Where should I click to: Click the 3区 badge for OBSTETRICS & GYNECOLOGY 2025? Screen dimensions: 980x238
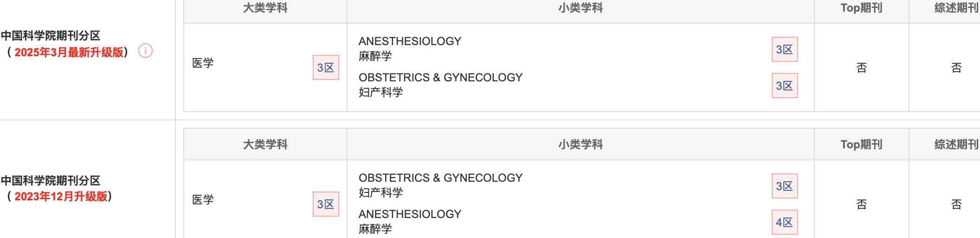pyautogui.click(x=785, y=86)
